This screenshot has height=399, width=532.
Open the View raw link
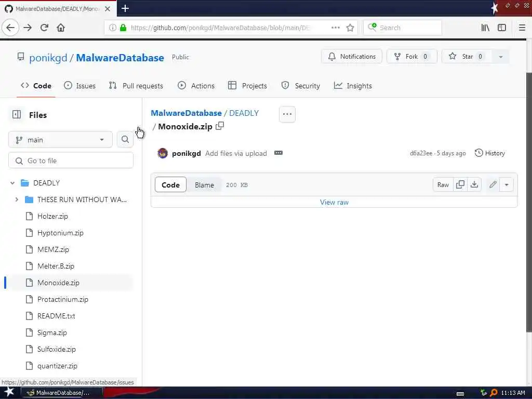tap(334, 202)
